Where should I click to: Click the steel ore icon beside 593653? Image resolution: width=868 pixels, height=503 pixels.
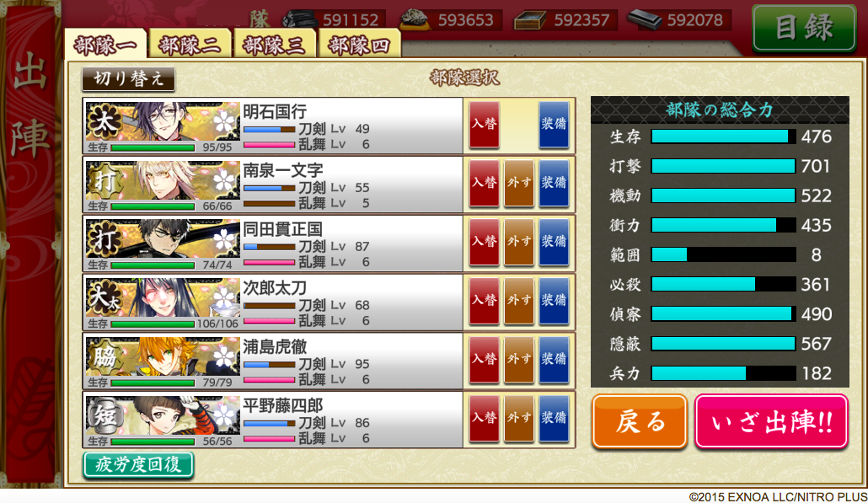pyautogui.click(x=415, y=19)
